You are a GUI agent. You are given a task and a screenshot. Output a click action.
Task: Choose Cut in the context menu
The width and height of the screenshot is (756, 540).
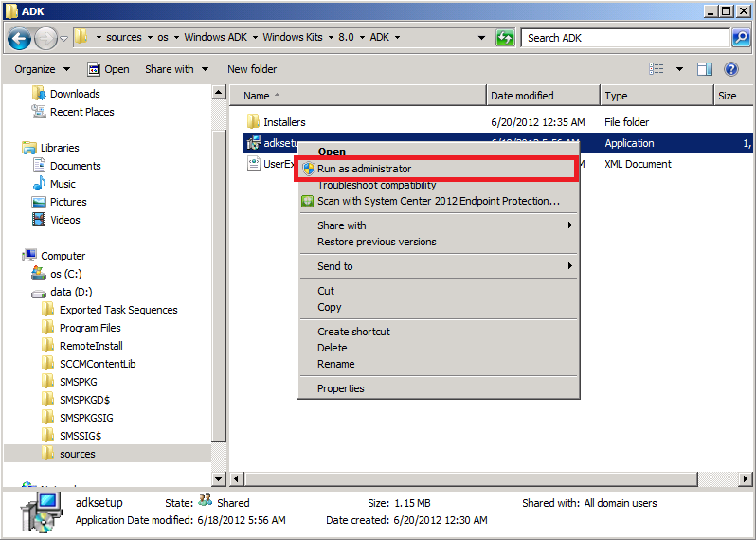tap(439, 291)
